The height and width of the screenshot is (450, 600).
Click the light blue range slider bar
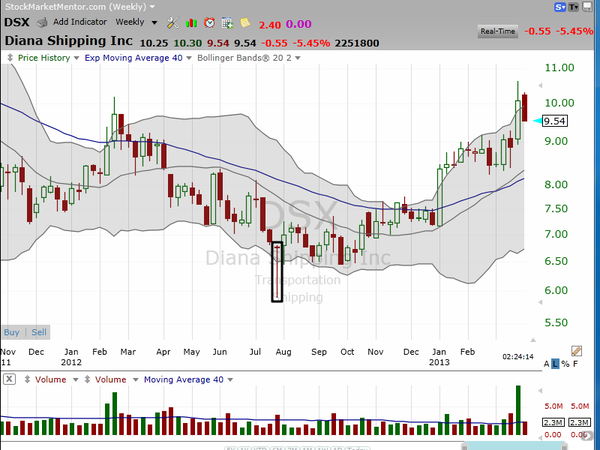click(514, 447)
